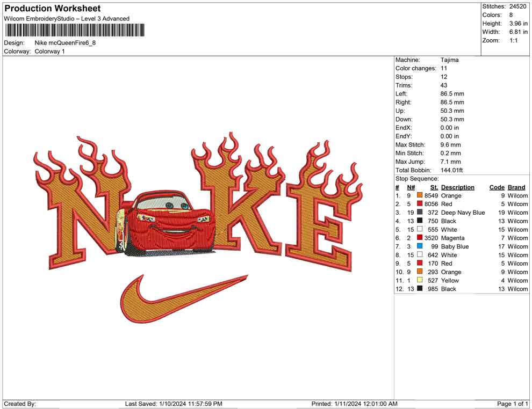
Task: Click the Color changes value 11
Action: click(444, 68)
